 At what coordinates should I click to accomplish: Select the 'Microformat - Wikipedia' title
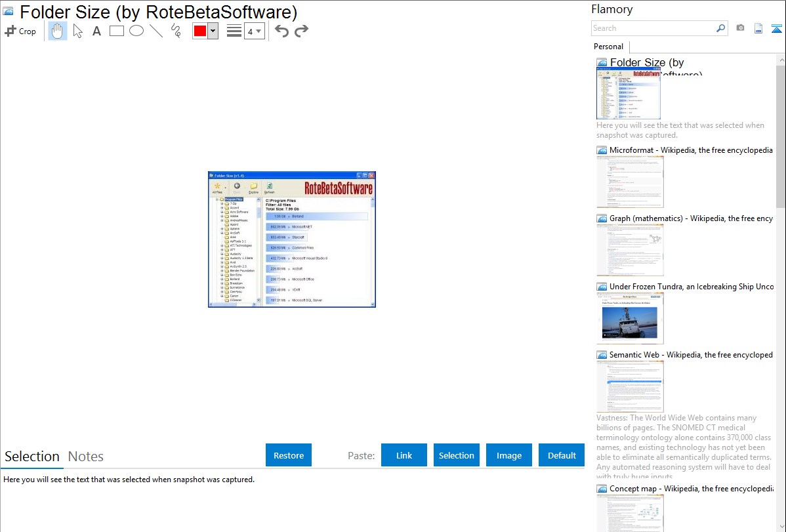tap(692, 150)
